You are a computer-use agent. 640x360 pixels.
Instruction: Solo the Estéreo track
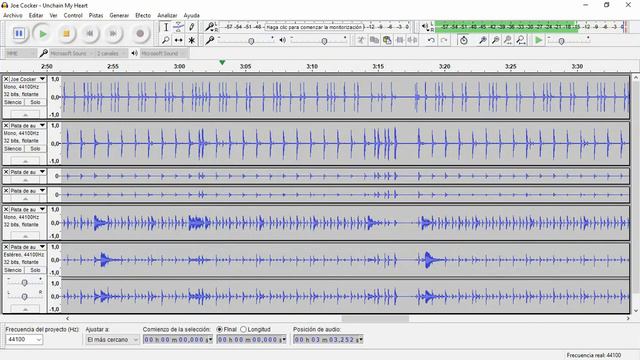point(35,270)
